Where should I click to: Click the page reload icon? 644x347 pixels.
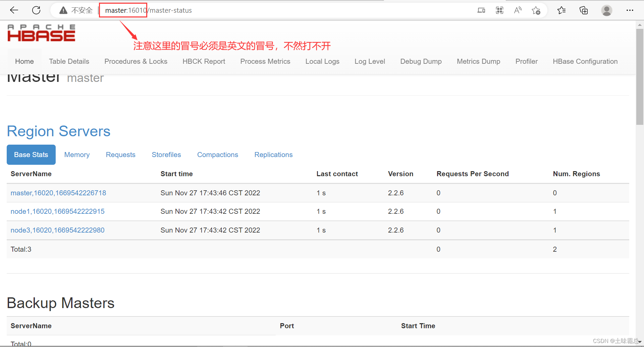pyautogui.click(x=36, y=10)
